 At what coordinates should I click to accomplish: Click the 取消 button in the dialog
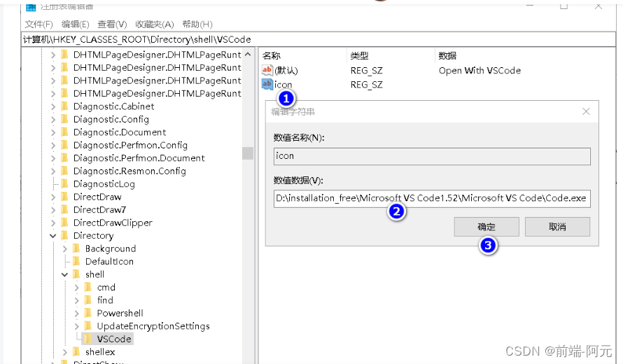click(x=557, y=227)
